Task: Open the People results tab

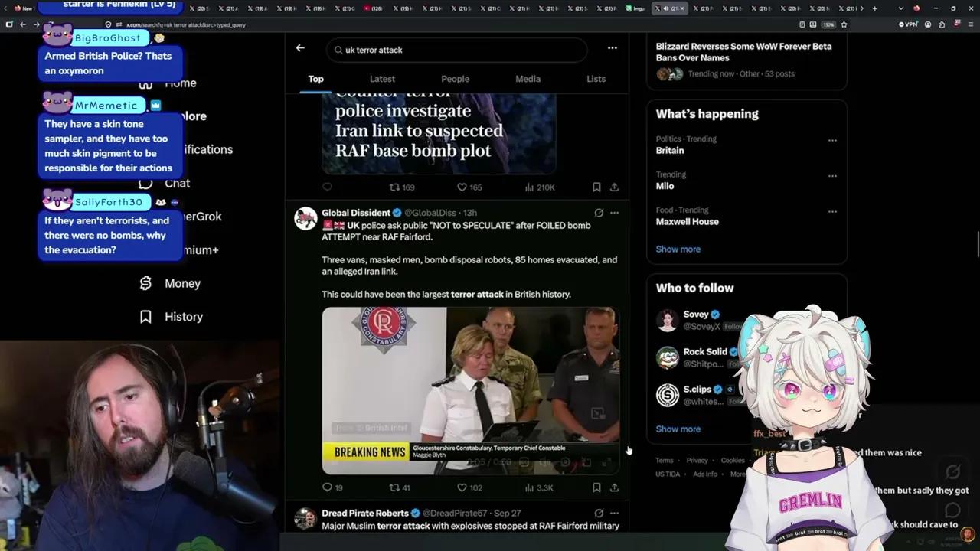Action: coord(455,79)
